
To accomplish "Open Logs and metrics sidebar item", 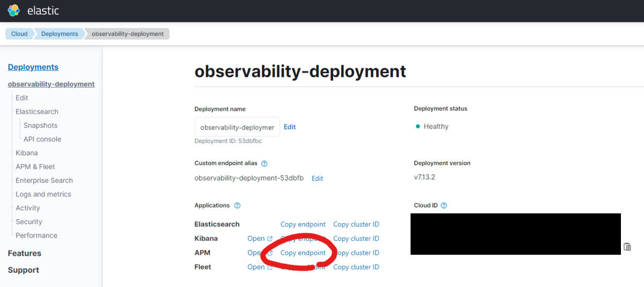I will click(x=43, y=195).
